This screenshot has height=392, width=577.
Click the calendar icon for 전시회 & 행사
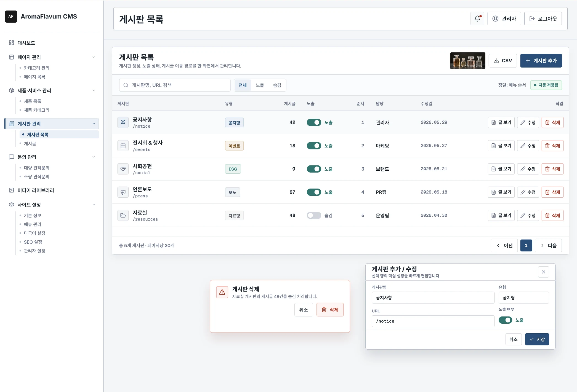[123, 146]
